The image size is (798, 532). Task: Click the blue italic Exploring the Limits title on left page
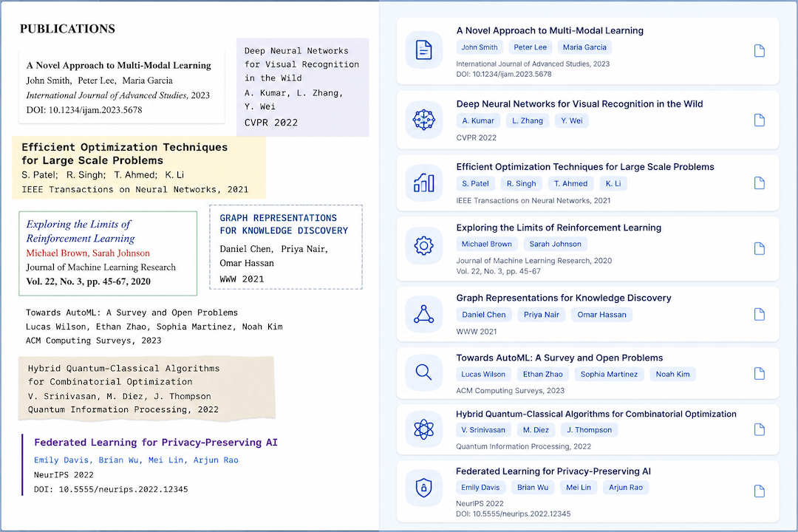click(x=81, y=231)
